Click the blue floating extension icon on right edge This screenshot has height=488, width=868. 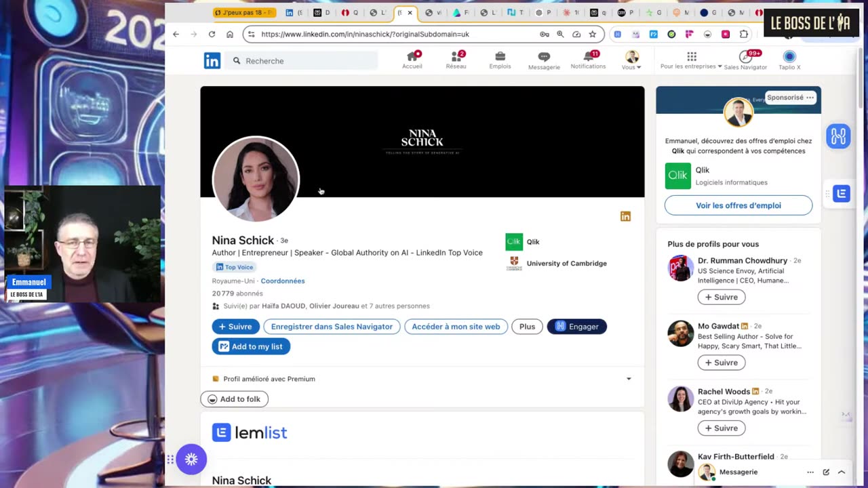pos(839,136)
